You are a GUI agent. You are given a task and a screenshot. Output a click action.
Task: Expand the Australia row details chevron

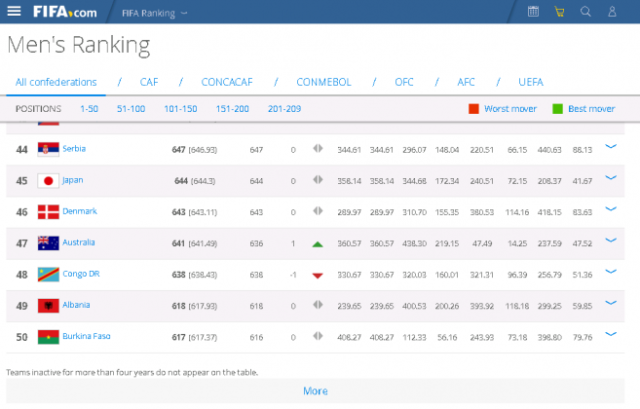pyautogui.click(x=611, y=242)
